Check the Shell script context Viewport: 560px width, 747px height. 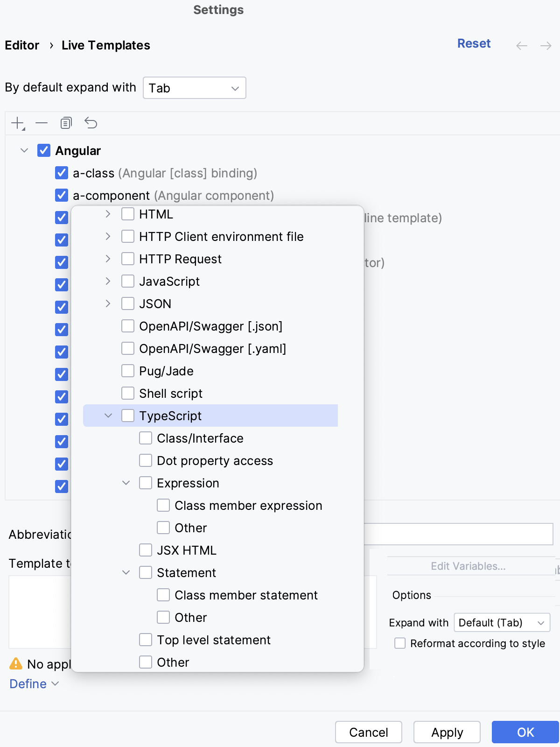128,393
